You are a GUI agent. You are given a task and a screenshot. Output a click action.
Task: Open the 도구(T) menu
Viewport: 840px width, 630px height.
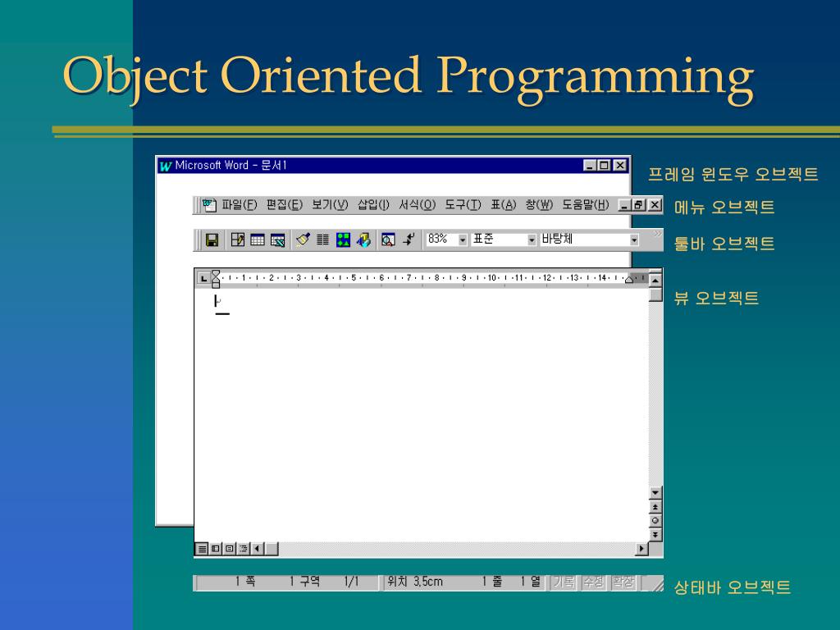463,205
